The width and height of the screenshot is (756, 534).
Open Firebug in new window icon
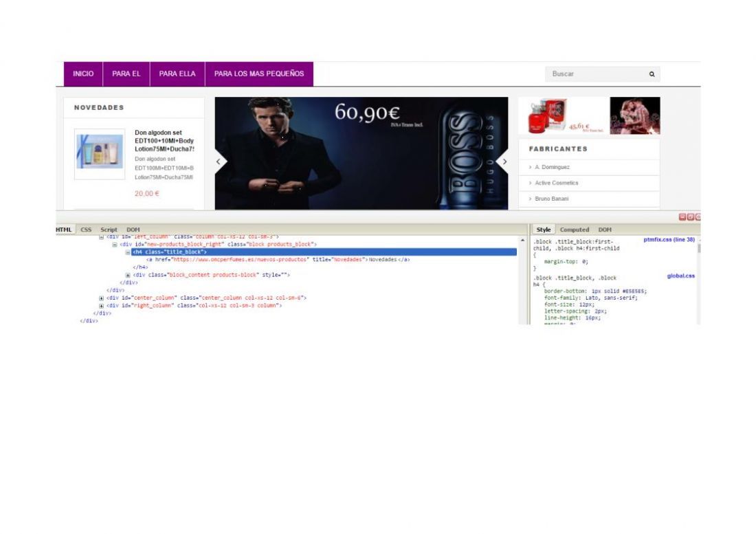click(x=691, y=217)
